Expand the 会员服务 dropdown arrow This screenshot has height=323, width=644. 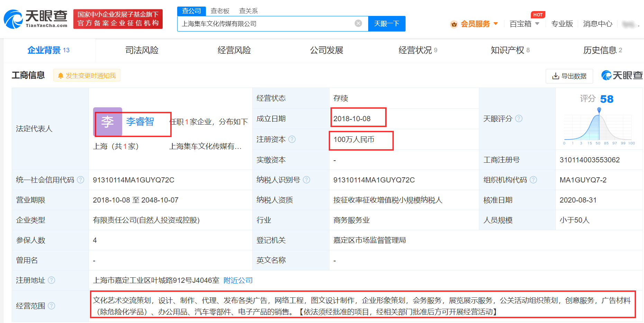pos(496,24)
